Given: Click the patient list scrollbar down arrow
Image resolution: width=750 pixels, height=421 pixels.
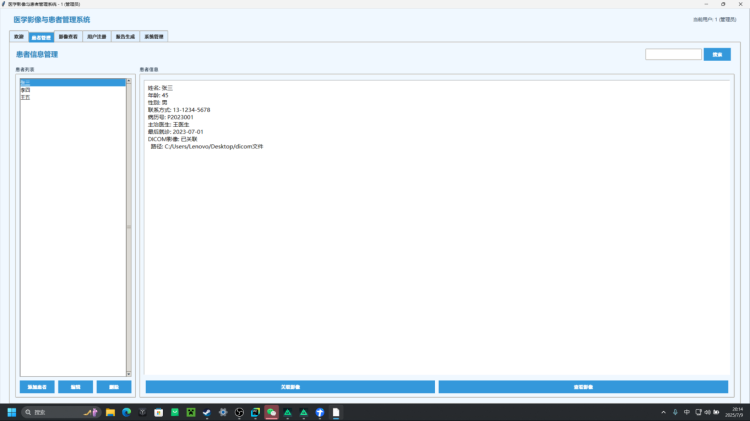Looking at the screenshot, I should click(128, 373).
